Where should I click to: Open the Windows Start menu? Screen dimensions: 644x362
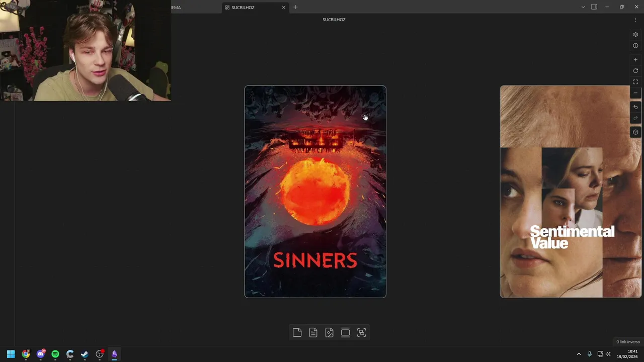coord(11,354)
